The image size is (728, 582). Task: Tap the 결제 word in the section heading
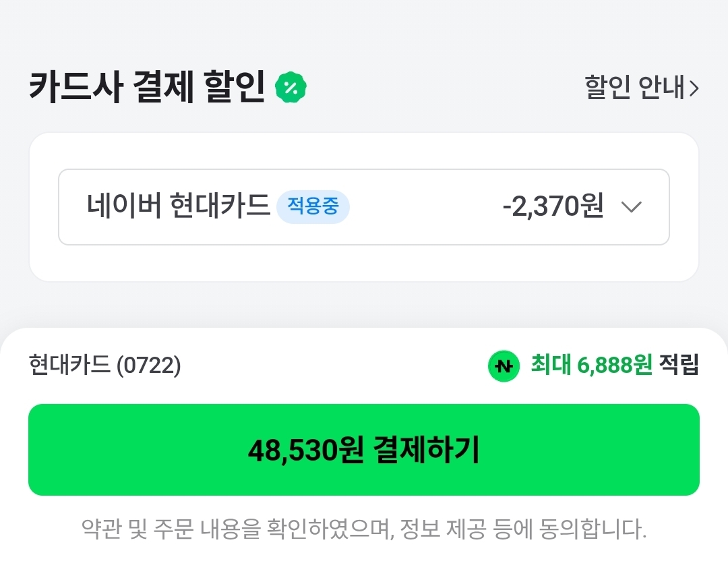tap(160, 88)
